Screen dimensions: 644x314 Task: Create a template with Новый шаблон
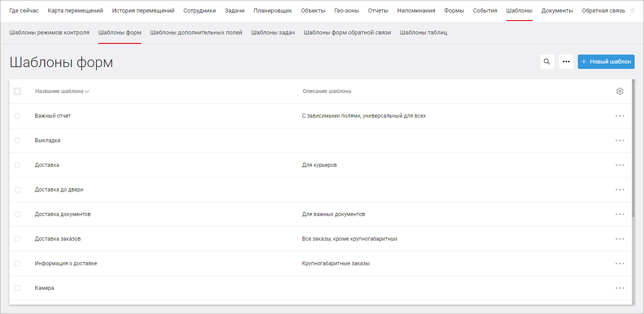606,62
